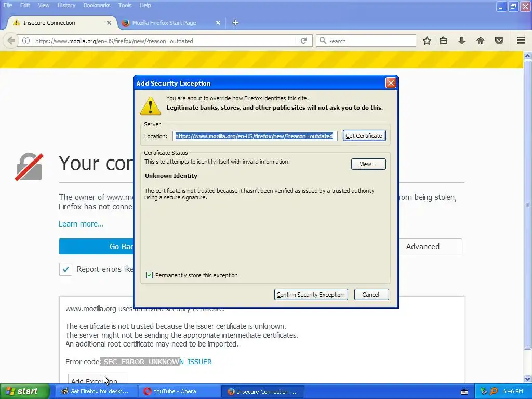The width and height of the screenshot is (532, 399).
Task: Click the page scrollbar up arrow
Action: click(528, 56)
